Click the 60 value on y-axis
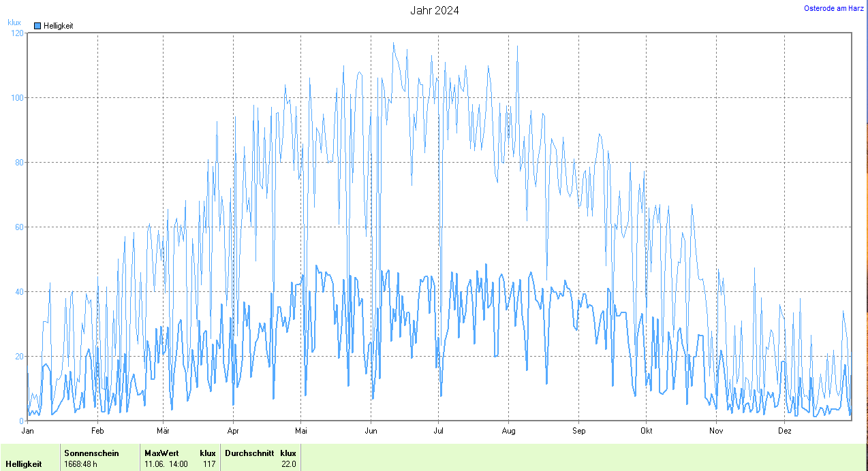 (x=18, y=227)
